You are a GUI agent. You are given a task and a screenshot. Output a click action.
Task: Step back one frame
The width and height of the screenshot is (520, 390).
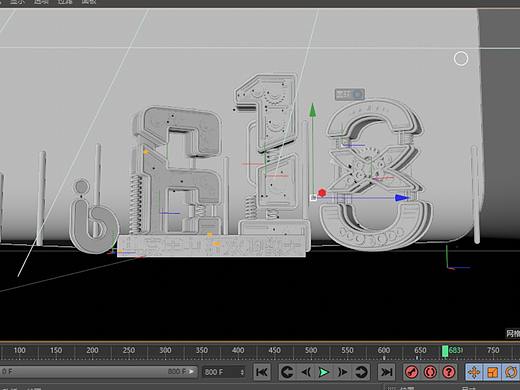[306, 372]
